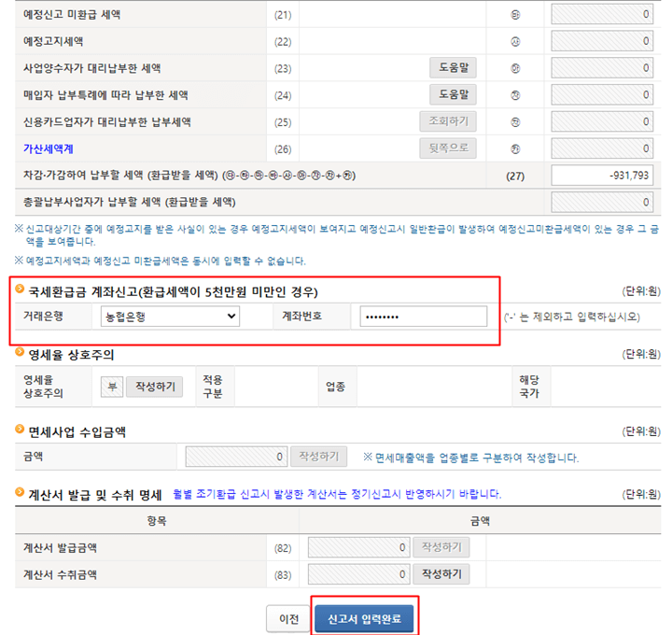
Task: Click 작성하기 next to 면세사업 수입금액
Action: 319,457
